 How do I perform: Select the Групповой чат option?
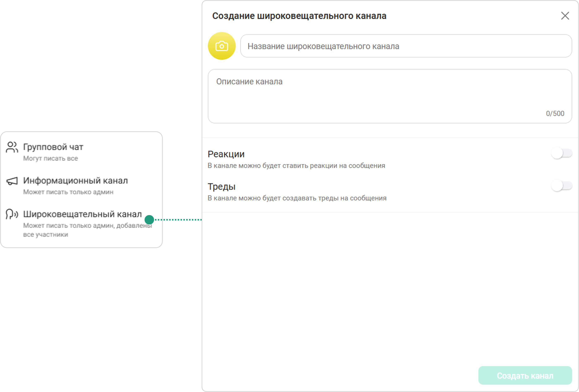pos(53,147)
